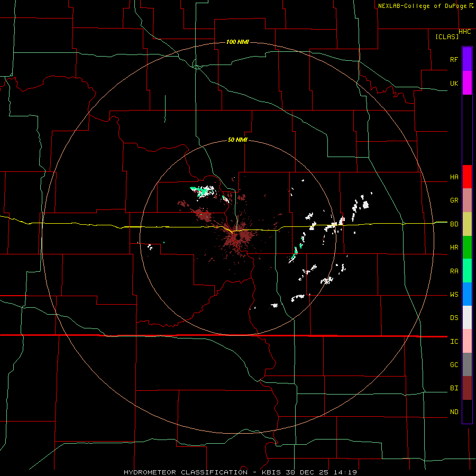Click the RF legend label
Image resolution: width=476 pixels, height=476 pixels.
pos(454,59)
